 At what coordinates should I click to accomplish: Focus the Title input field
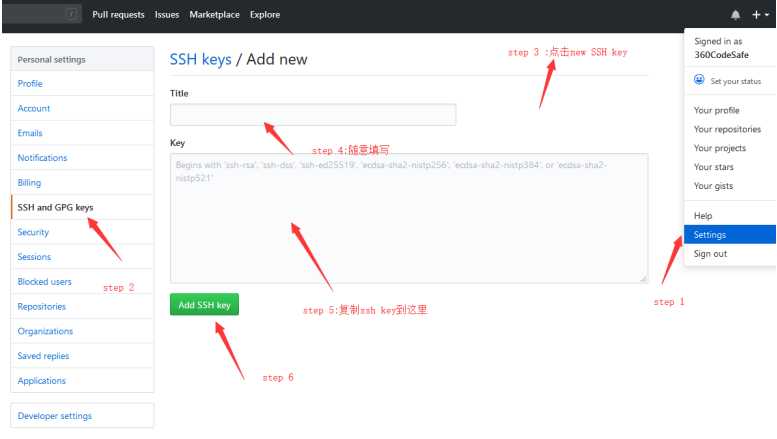[x=313, y=114]
